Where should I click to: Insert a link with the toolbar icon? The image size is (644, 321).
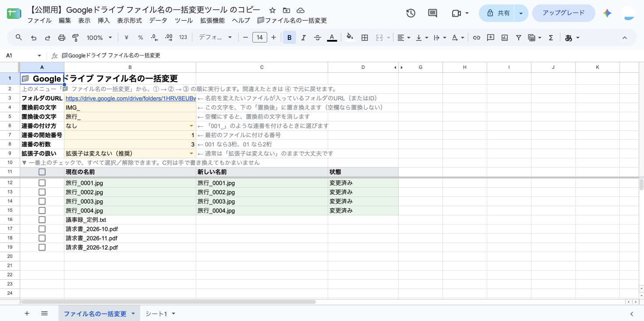pyautogui.click(x=477, y=38)
